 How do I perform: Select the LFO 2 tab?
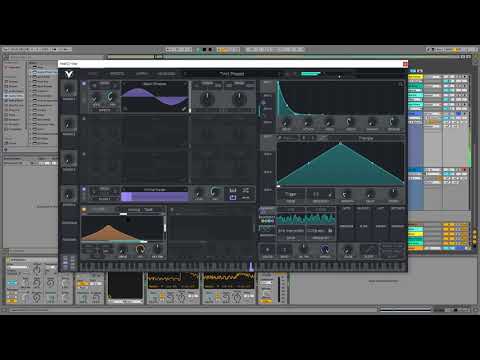268,154
